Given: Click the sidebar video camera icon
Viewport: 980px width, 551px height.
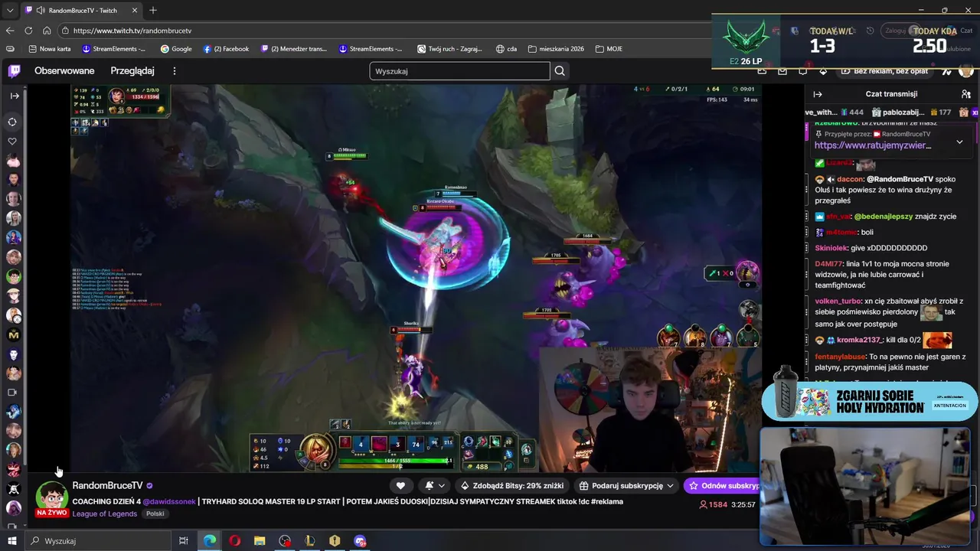Looking at the screenshot, I should pyautogui.click(x=13, y=392).
